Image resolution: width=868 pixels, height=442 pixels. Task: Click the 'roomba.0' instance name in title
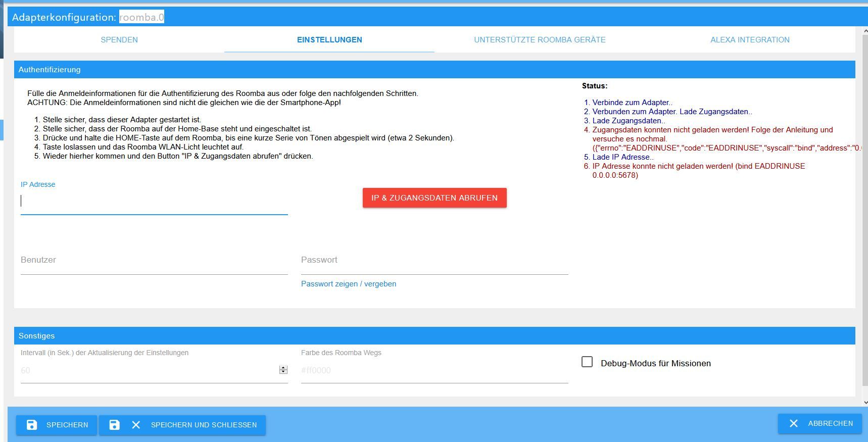pos(141,17)
